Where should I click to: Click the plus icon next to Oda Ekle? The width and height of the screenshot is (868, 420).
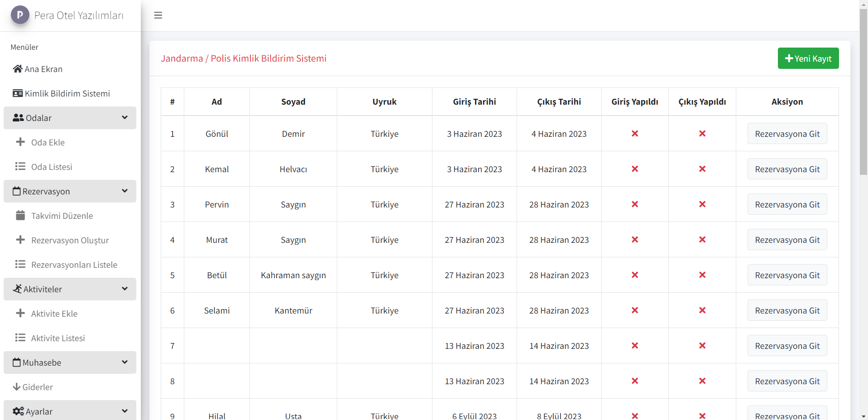coord(20,142)
